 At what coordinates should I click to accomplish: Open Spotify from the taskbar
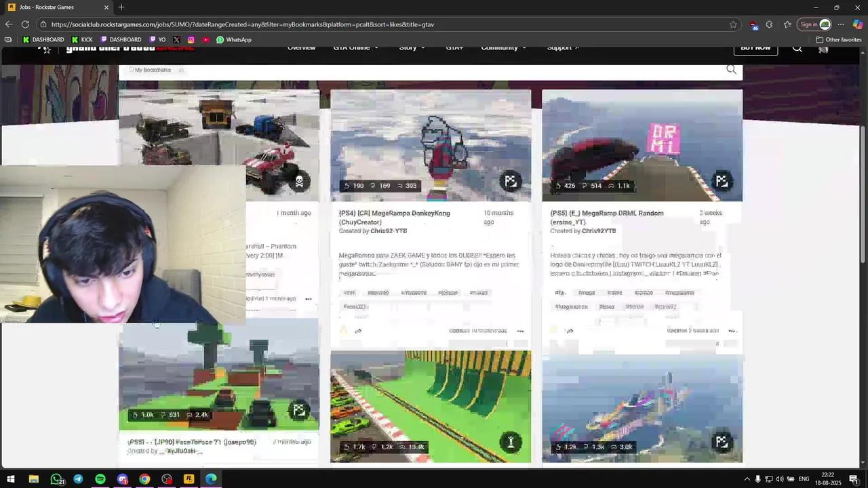[100, 479]
